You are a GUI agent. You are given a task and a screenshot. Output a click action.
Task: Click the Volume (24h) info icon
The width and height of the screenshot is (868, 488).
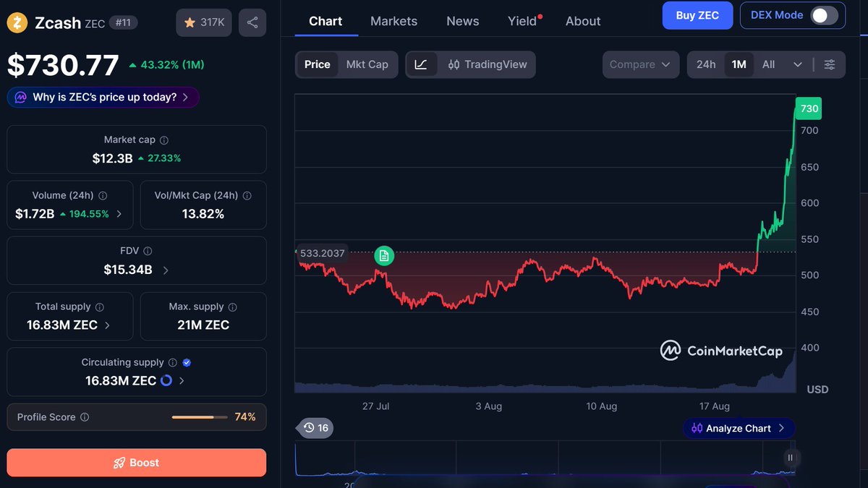(103, 196)
